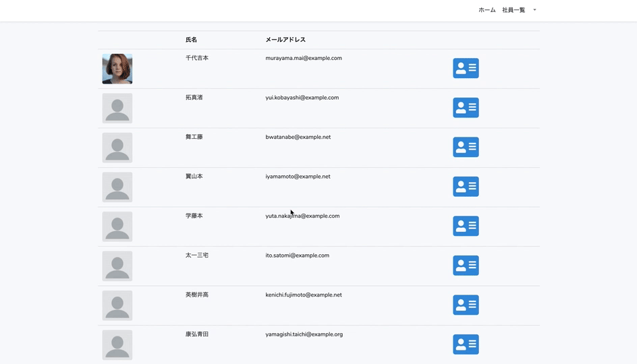This screenshot has width=637, height=364.
Task: Click the email bwatanabe@example.net
Action: click(298, 137)
